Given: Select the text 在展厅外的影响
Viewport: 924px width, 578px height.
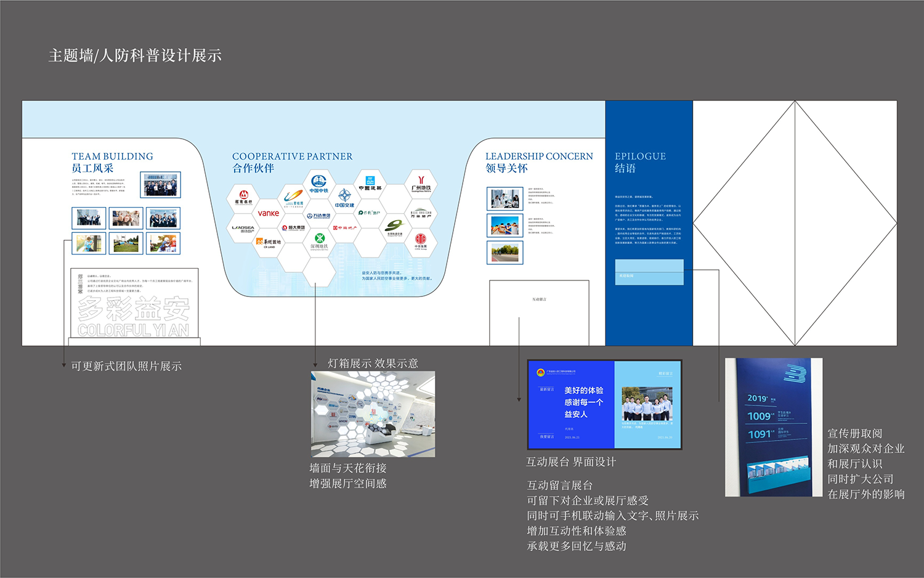Looking at the screenshot, I should coord(866,494).
